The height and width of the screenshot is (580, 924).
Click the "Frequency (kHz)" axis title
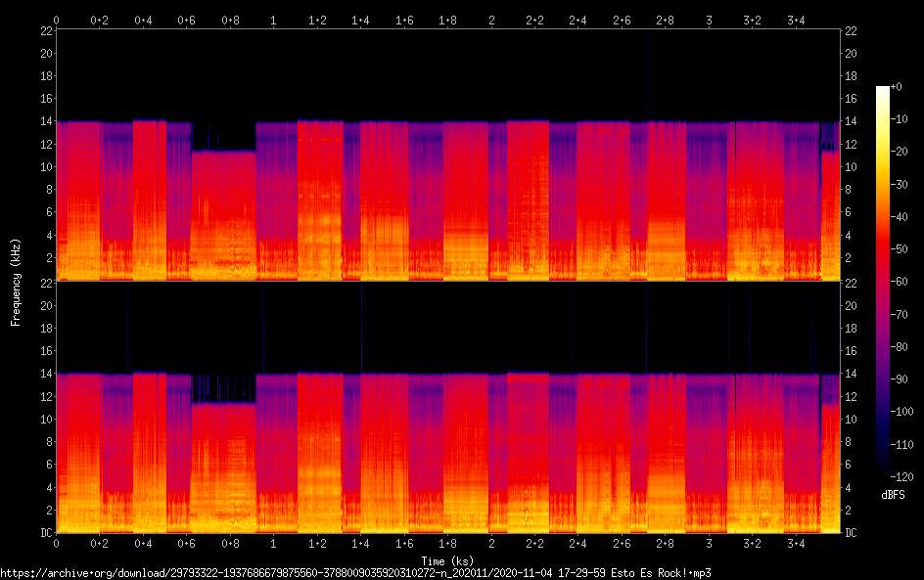pos(16,282)
